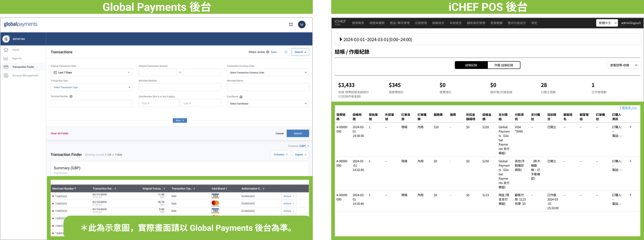Open Home from the sidebar
Viewport: 644px width, 240px height.
(x=15, y=50)
